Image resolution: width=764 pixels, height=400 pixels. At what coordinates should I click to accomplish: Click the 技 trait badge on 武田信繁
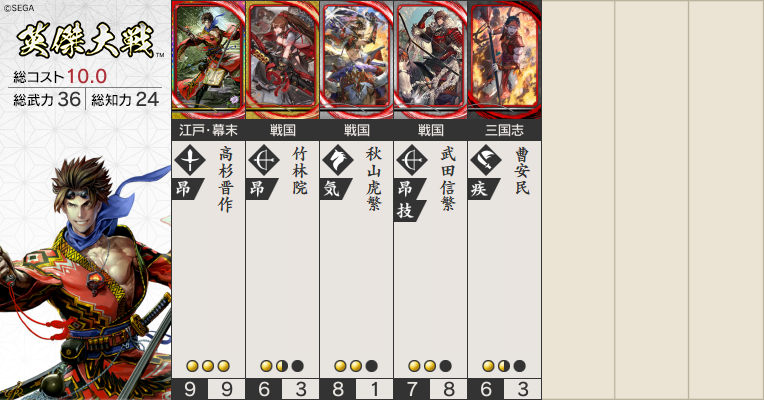tap(408, 211)
